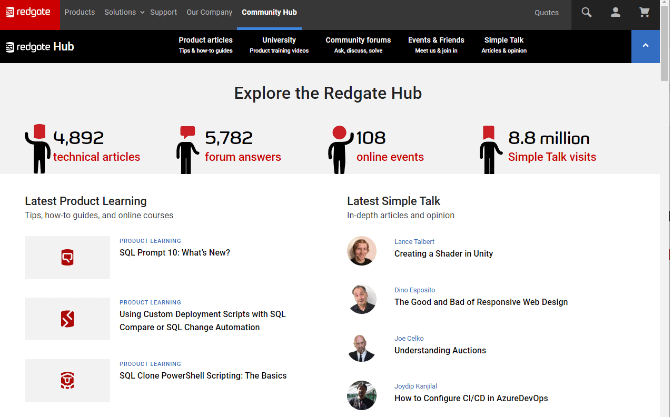
Task: Open 'Understanding Auctions' article
Action: (440, 350)
